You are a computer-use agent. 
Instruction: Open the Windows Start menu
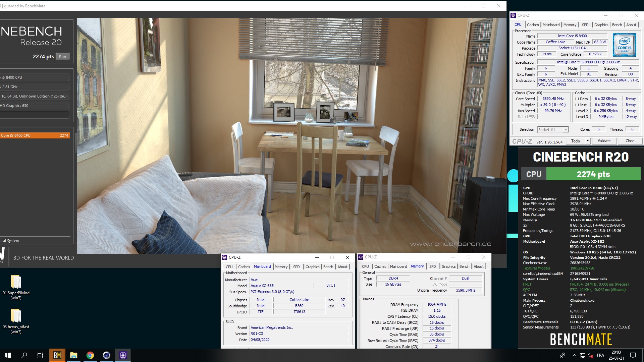tap(8, 355)
